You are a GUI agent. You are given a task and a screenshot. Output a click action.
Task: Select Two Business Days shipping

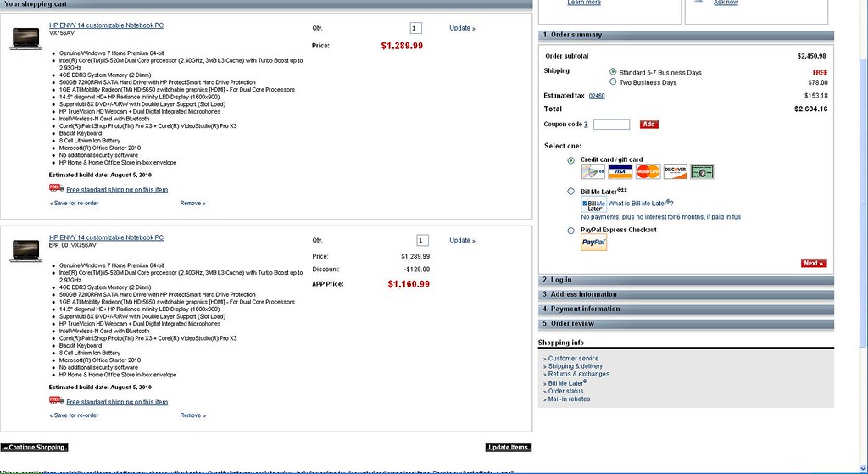[x=613, y=82]
